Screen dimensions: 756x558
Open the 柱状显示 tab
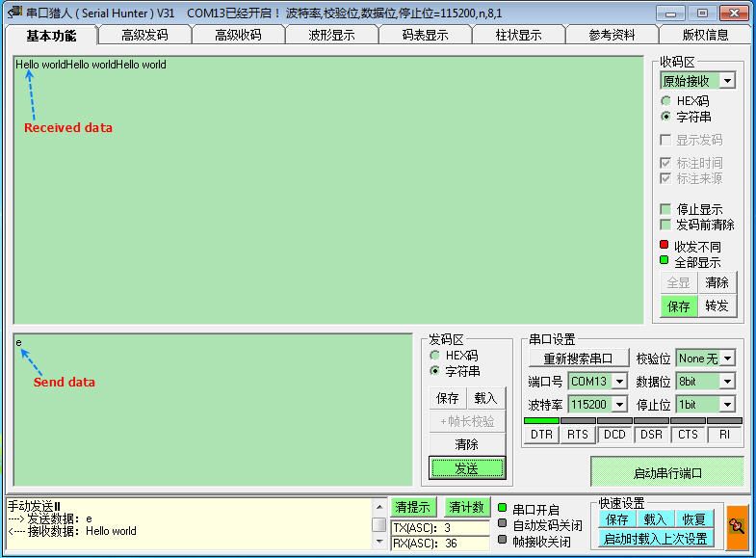click(x=519, y=36)
